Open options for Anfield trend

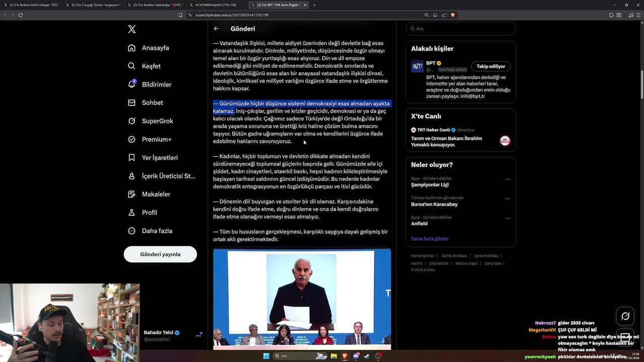[x=507, y=218]
